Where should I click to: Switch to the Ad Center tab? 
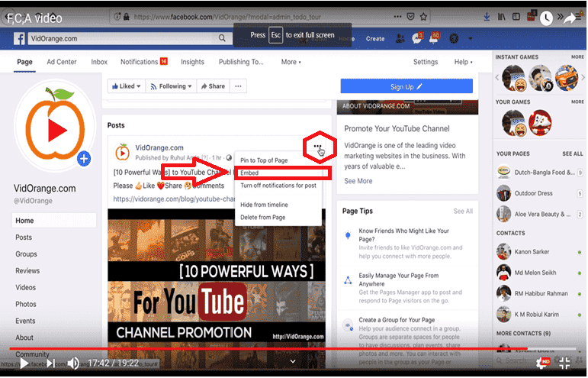62,62
